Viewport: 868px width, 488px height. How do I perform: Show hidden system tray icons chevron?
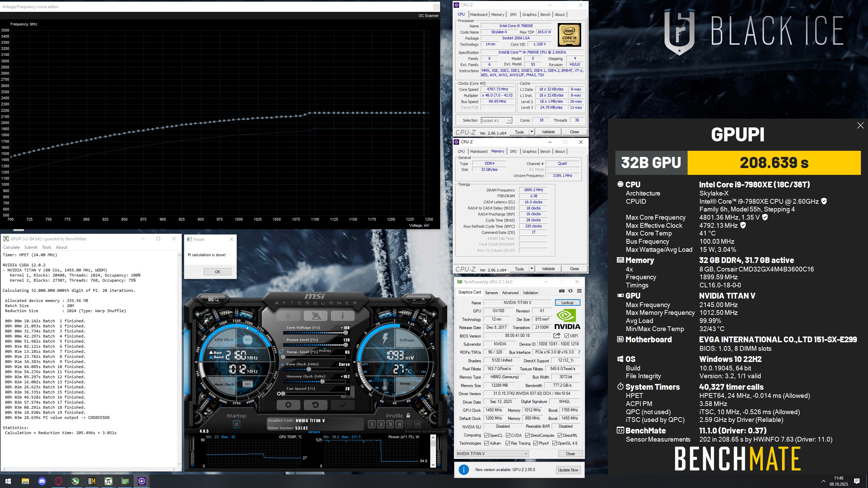tap(823, 481)
